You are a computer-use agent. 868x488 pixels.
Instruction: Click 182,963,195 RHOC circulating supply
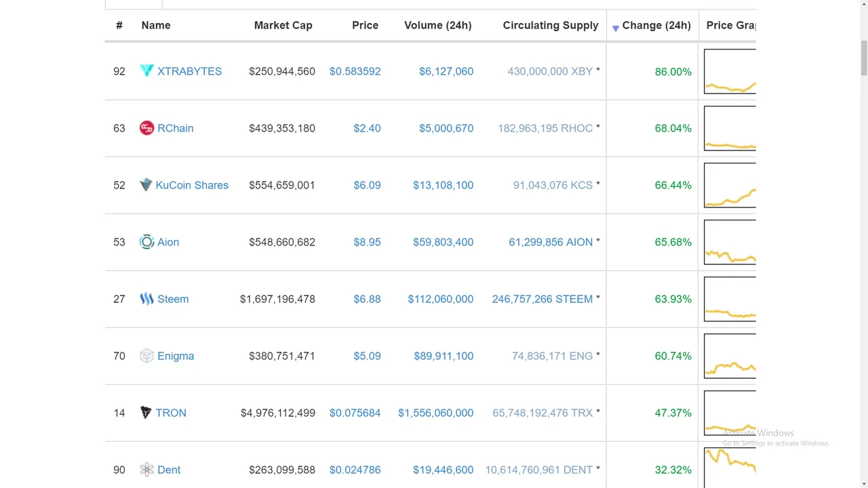[x=545, y=128]
